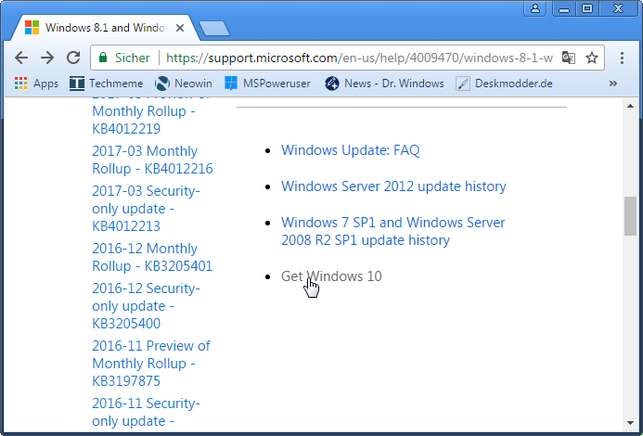Open Windows Server 2012 update history link
This screenshot has height=436, width=643.
(393, 186)
